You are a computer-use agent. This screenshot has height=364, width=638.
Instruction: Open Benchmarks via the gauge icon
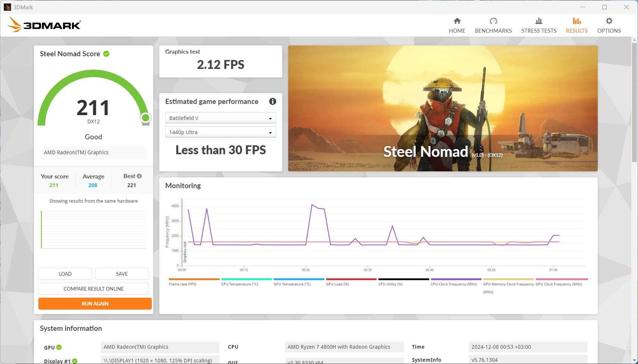pyautogui.click(x=493, y=21)
